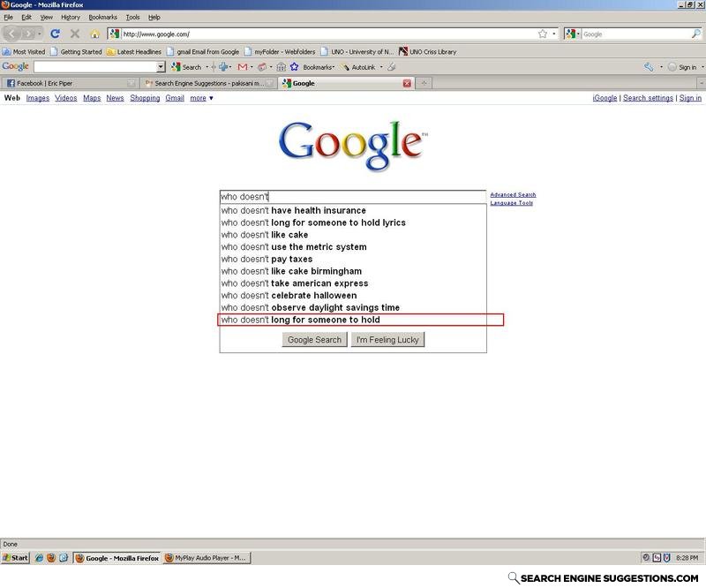Viewport: 706px width, 588px height.
Task: Click the AutoLink pencil button
Action: (358, 67)
